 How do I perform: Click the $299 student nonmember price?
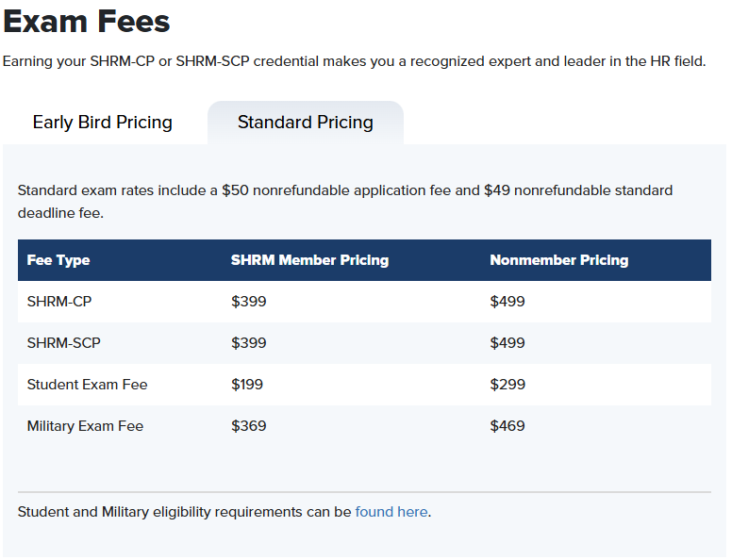507,385
